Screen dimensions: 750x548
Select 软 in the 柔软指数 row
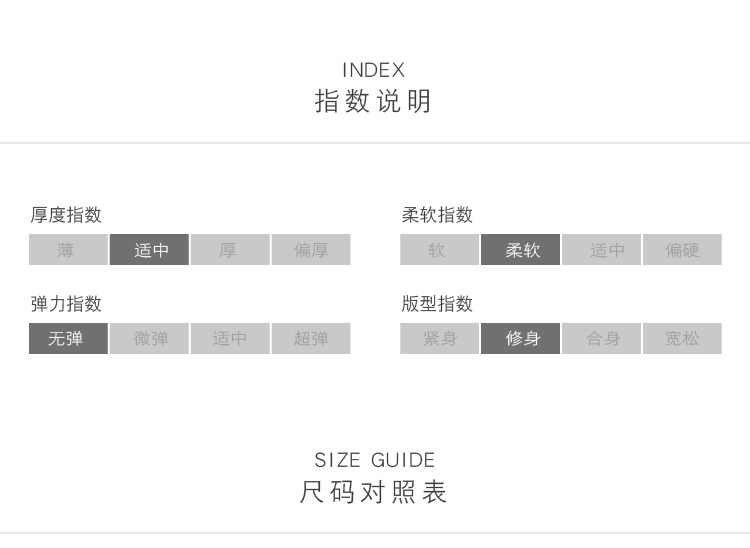click(439, 250)
